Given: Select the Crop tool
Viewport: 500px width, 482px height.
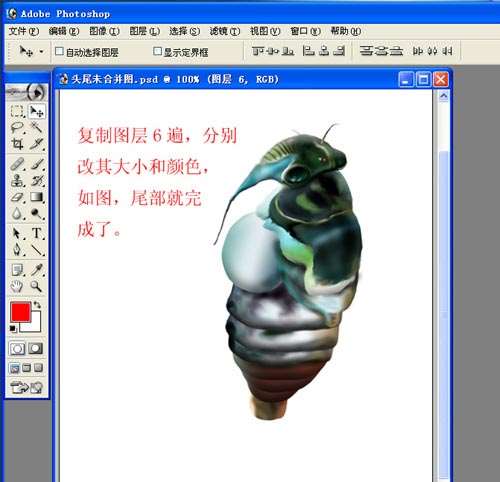Looking at the screenshot, I should click(17, 144).
